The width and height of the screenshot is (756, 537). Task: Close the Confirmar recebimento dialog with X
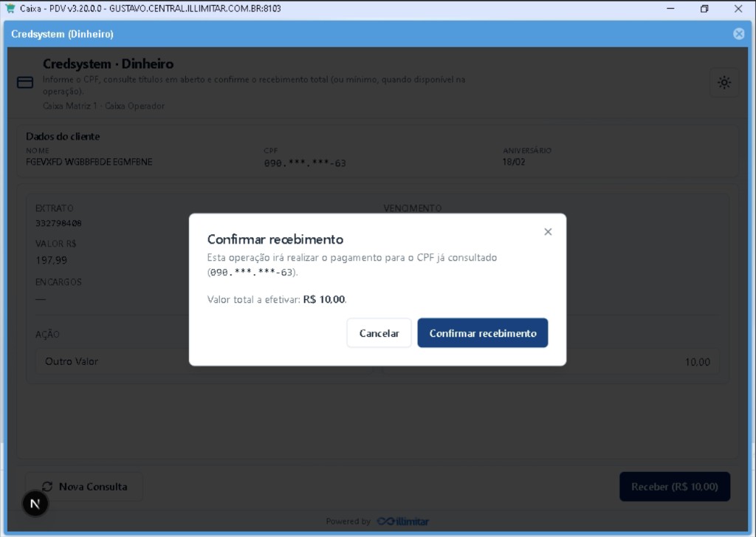pos(548,232)
